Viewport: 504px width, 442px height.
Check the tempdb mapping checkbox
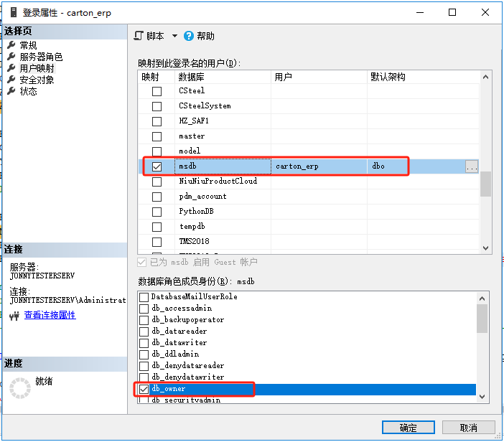(x=157, y=227)
